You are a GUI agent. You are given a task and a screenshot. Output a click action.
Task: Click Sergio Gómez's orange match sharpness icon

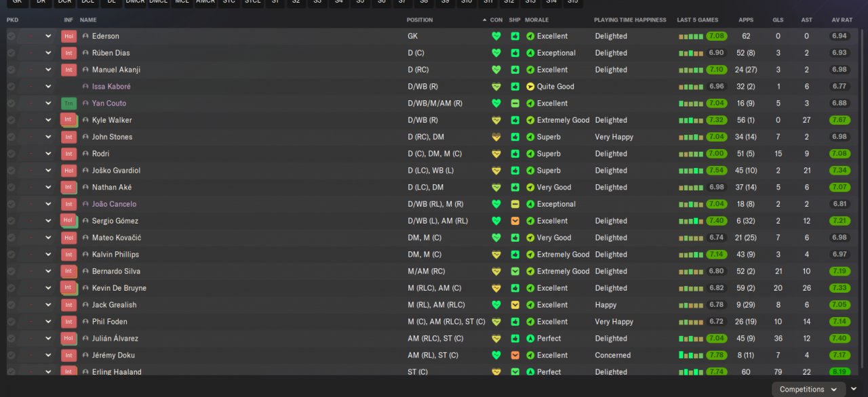coord(515,221)
